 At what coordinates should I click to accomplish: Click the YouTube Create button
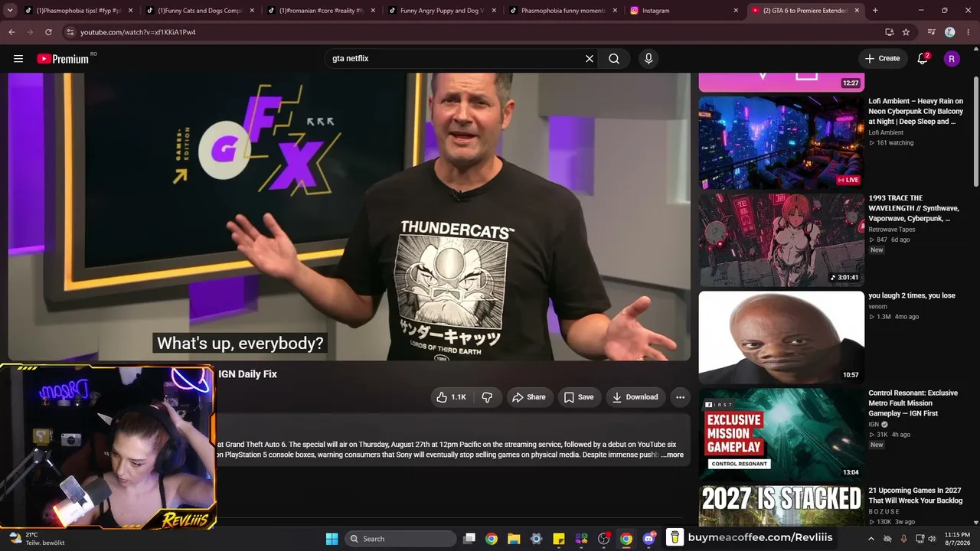click(883, 59)
